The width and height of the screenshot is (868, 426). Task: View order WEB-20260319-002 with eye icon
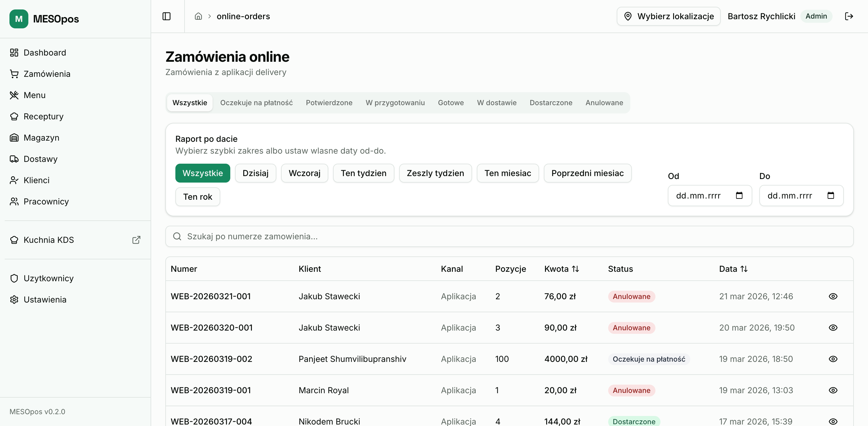coord(833,359)
